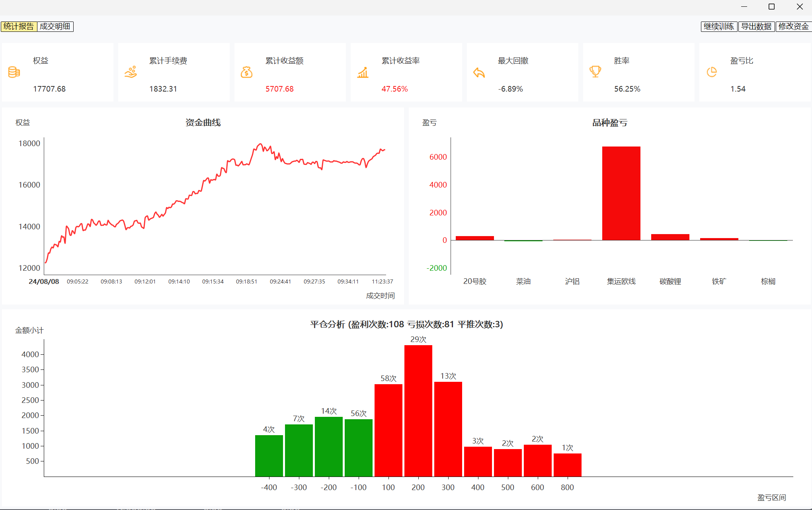The height and width of the screenshot is (510, 812).
Task: Click the 29次 bar at the 200 interval
Action: [418, 410]
